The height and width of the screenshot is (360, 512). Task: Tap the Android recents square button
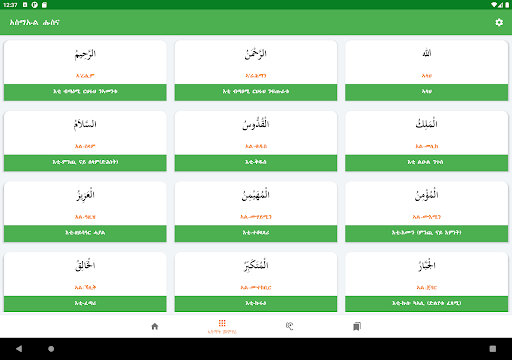pos(493,349)
